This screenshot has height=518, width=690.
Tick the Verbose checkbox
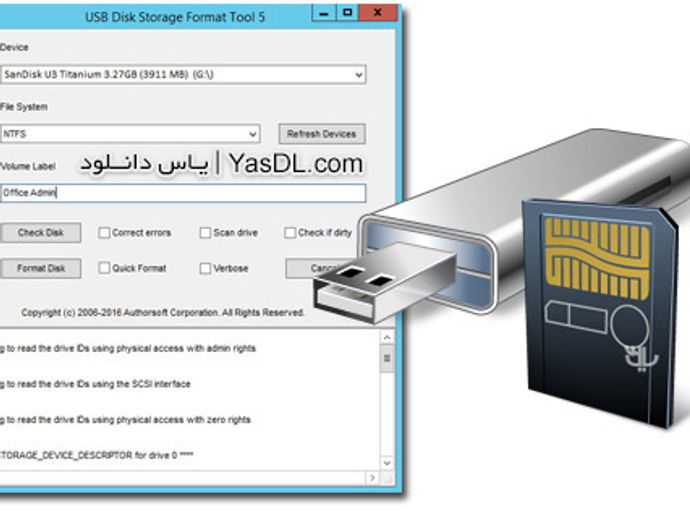[x=205, y=268]
